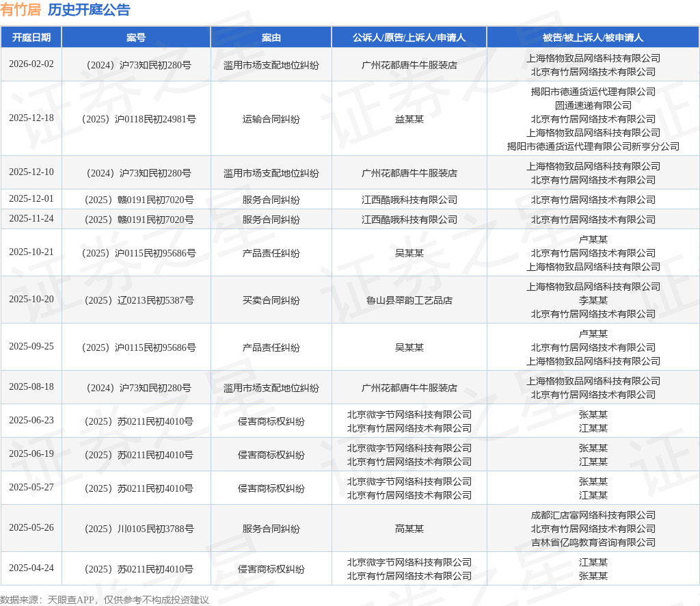700x606 pixels.
Task: Select the date 2025-10-21
Action: tap(31, 252)
